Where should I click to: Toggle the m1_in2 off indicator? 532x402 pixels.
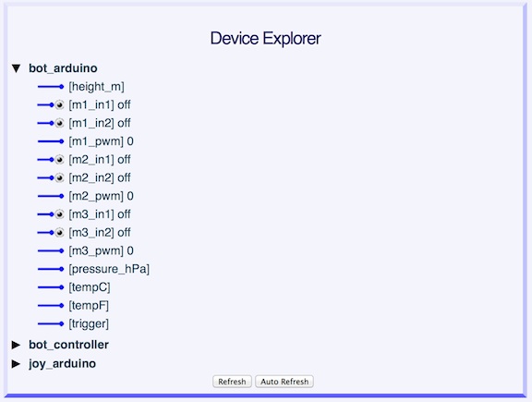coord(59,123)
